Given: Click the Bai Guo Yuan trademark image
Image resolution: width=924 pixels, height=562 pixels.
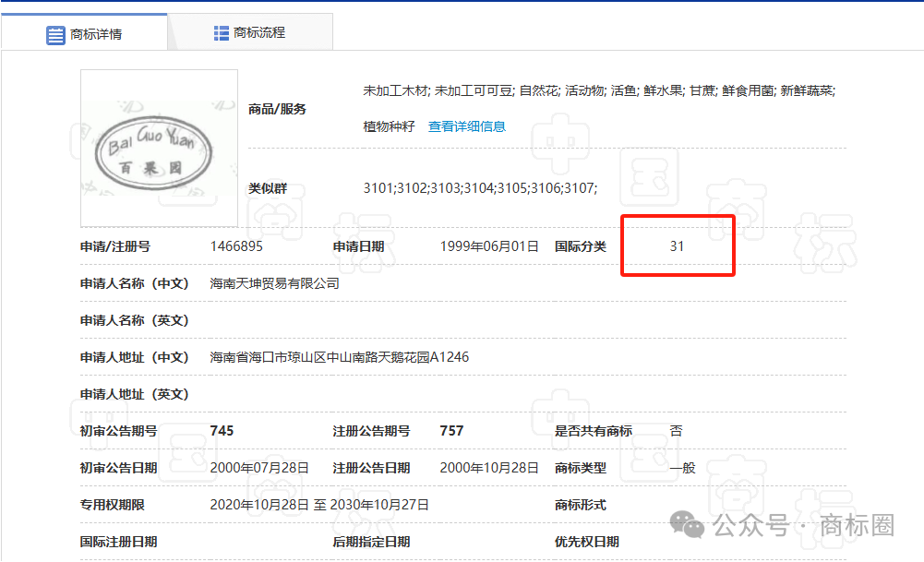Looking at the screenshot, I should click(x=158, y=149).
